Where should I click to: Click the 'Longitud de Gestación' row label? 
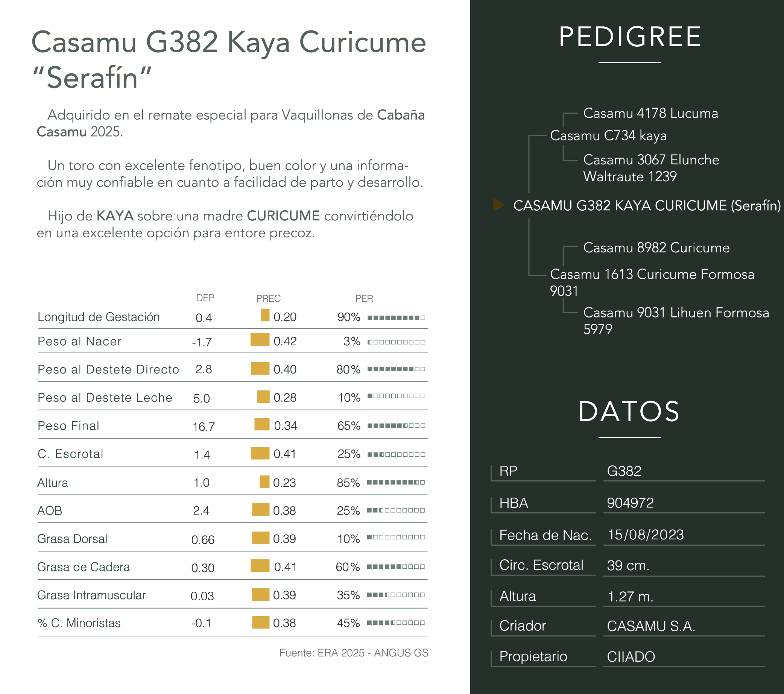click(x=99, y=317)
